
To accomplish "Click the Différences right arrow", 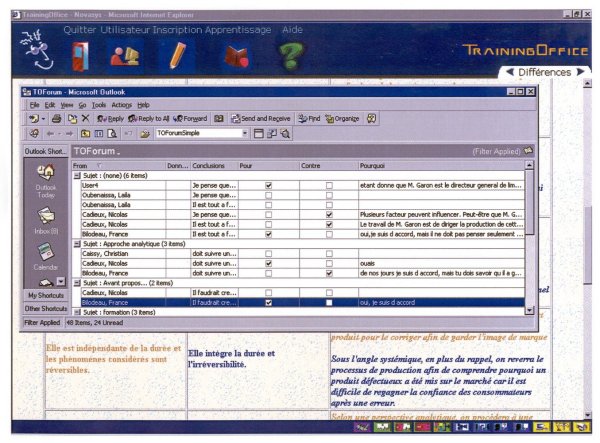I will [x=580, y=72].
